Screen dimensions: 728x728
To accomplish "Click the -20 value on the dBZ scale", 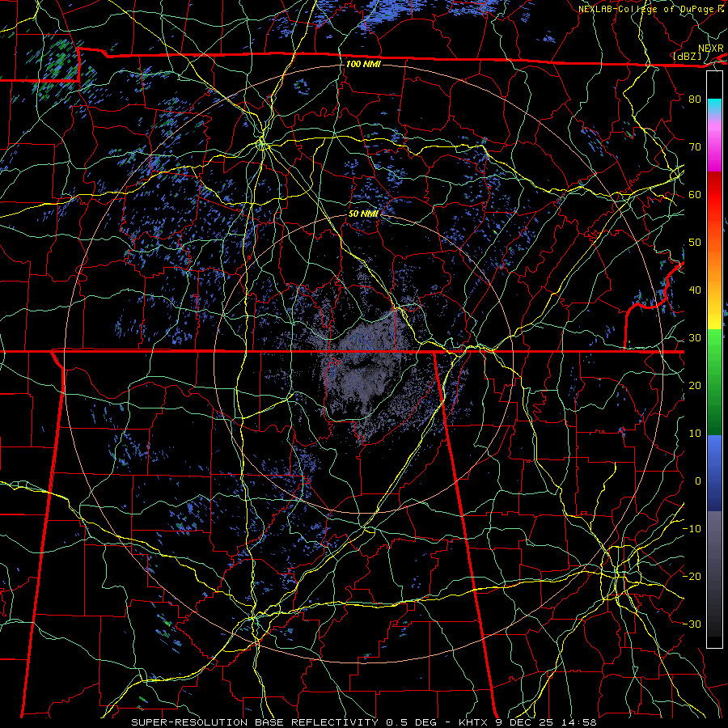I will click(692, 577).
